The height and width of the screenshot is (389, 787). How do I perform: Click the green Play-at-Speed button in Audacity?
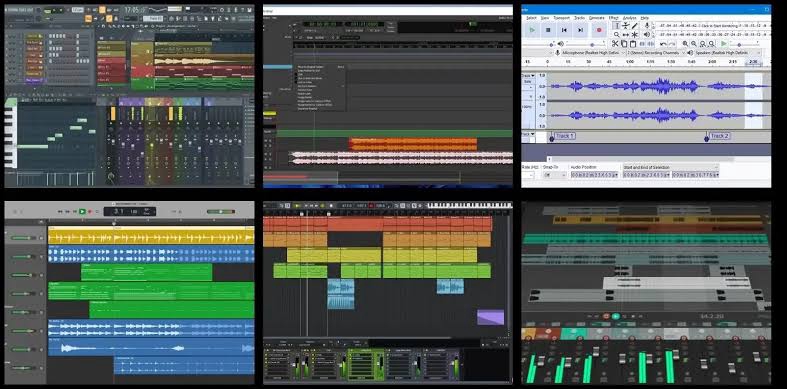tap(724, 44)
